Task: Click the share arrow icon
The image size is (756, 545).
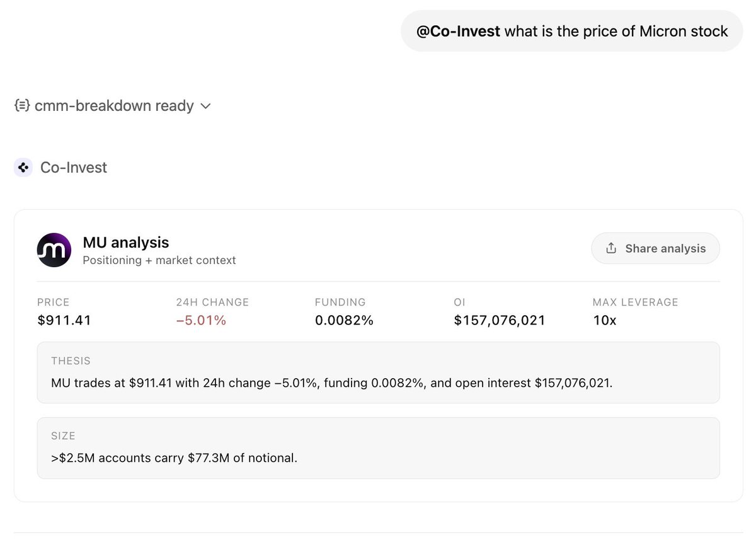Action: tap(610, 248)
